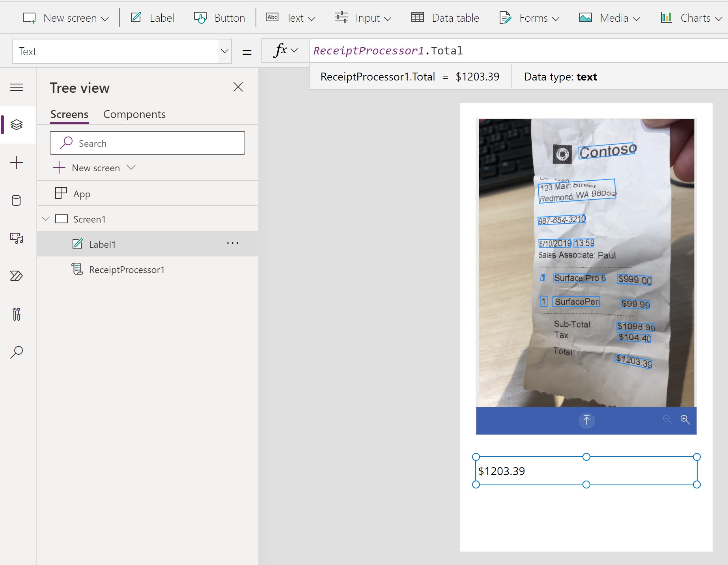This screenshot has height=565, width=728.
Task: Switch to the Components tab
Action: coord(134,114)
